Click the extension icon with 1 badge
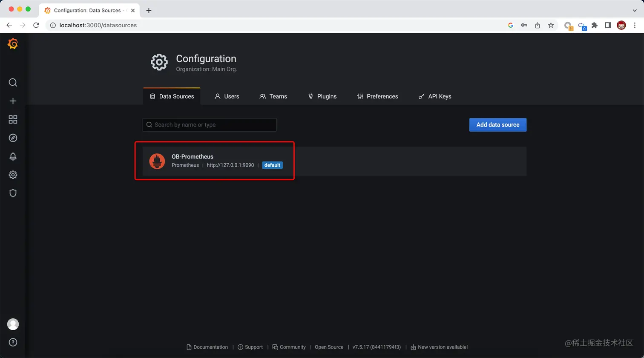This screenshot has height=358, width=644. coord(568,26)
